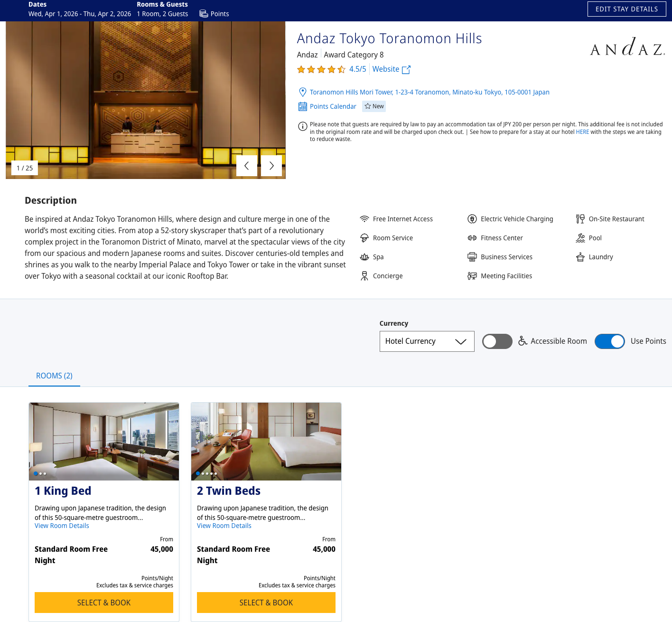Click the starred New badge
672x622 pixels.
click(373, 106)
